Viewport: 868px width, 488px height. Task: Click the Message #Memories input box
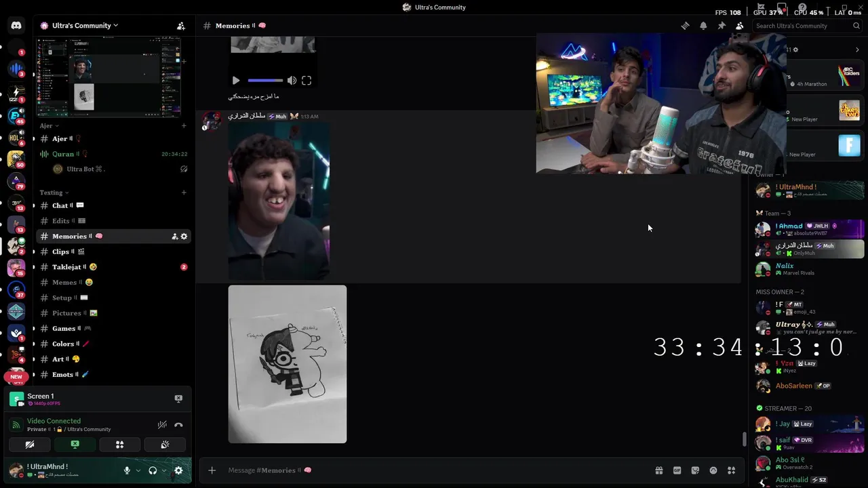pos(434,470)
